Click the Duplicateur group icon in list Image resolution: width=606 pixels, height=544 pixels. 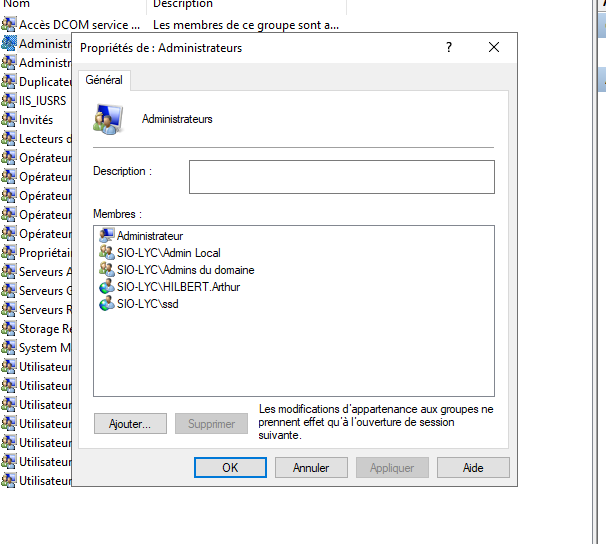pyautogui.click(x=9, y=82)
